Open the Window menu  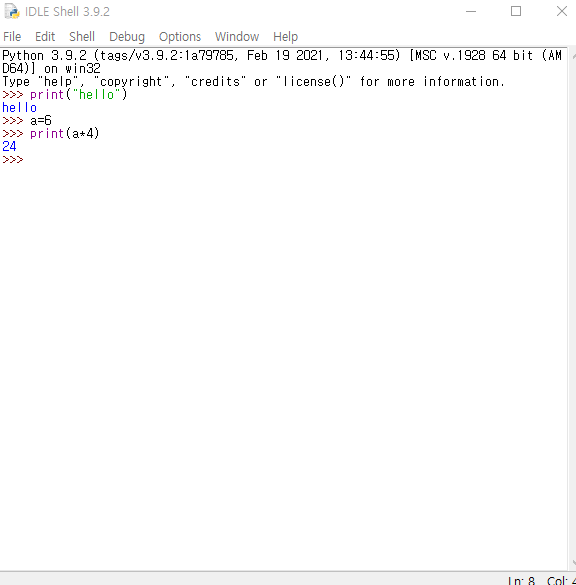click(237, 37)
